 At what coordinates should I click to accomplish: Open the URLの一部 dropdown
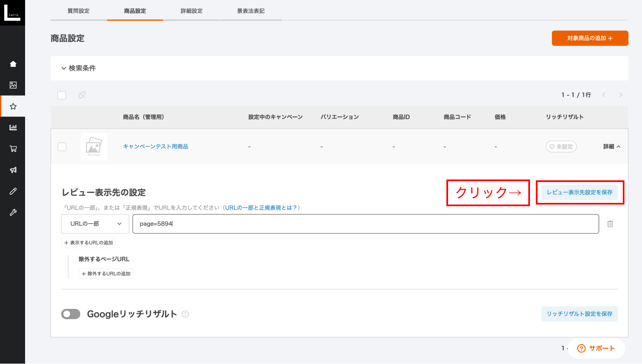95,224
